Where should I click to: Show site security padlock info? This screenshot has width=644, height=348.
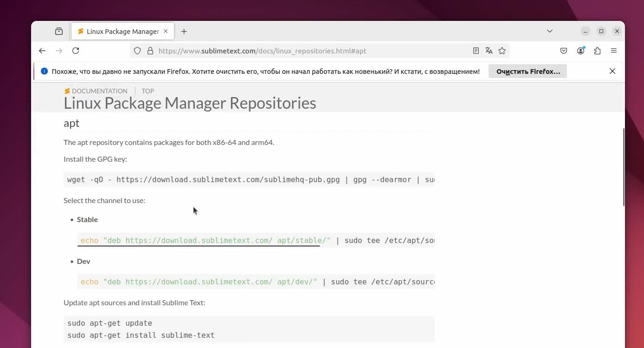[150, 51]
